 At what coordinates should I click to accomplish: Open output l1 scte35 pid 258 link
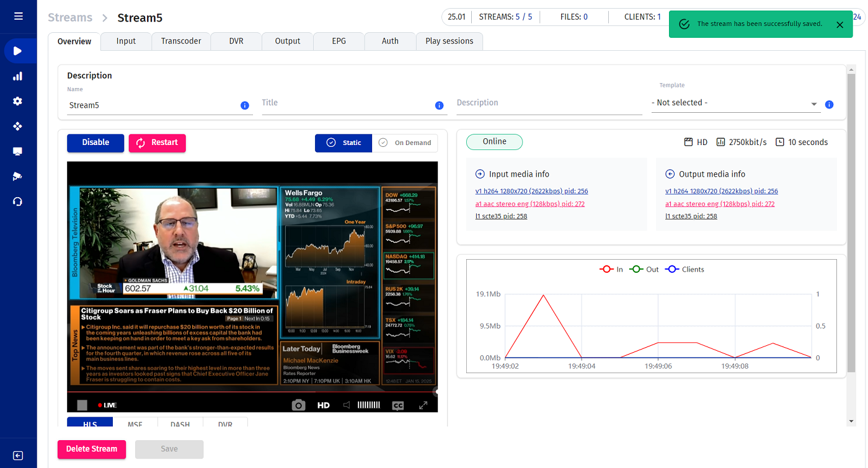click(691, 216)
